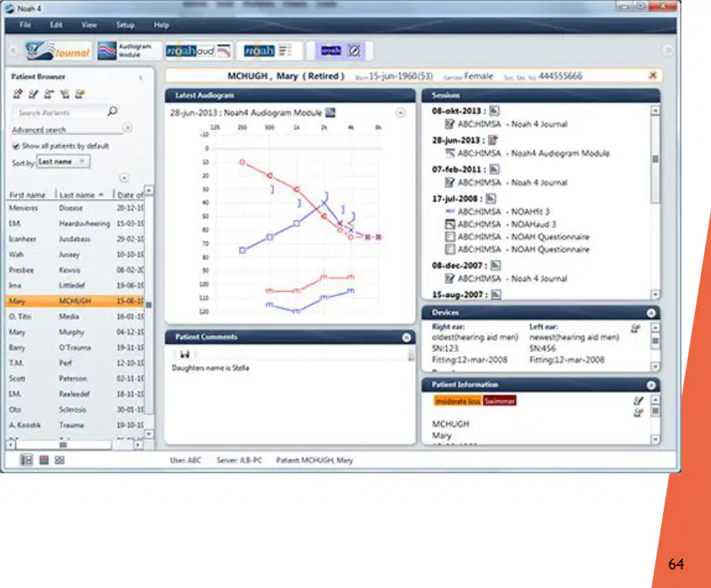Open the View menu
711x588 pixels.
pos(89,25)
